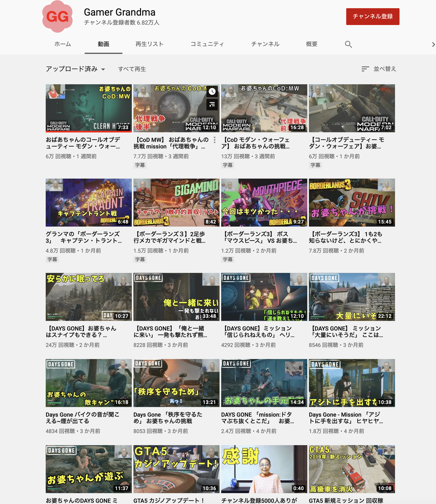
Task: Play the 秩序を守るため 13:21 thumbnail
Action: [x=176, y=383]
